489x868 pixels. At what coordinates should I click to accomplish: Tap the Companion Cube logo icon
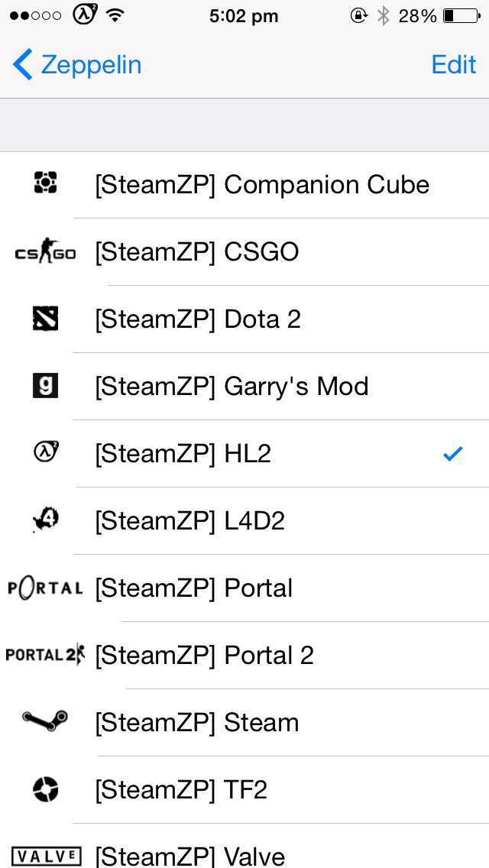click(45, 183)
